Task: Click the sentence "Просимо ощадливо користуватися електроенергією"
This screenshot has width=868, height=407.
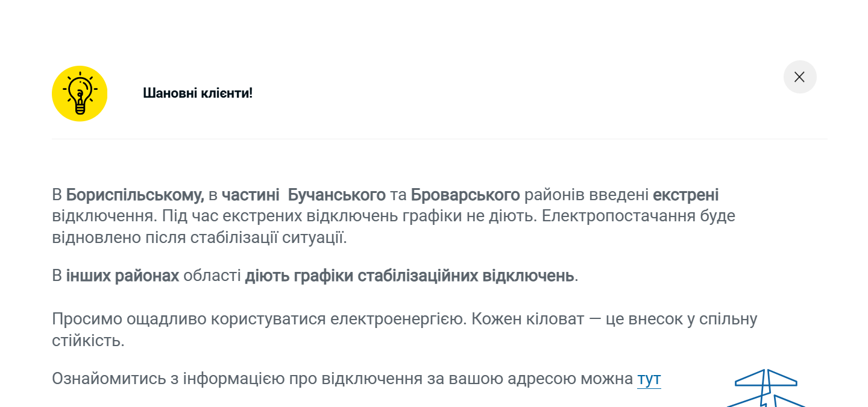Action: point(259,319)
